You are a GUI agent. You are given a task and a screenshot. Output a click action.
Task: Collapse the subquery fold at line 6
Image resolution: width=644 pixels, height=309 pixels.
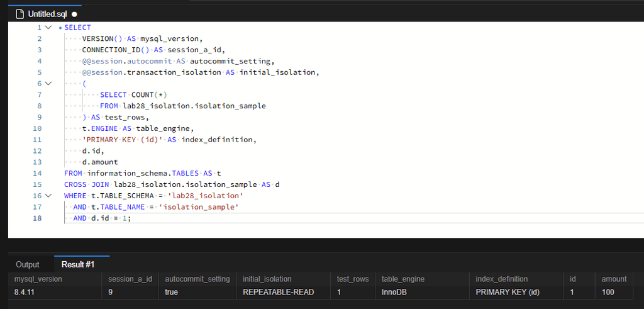(48, 84)
